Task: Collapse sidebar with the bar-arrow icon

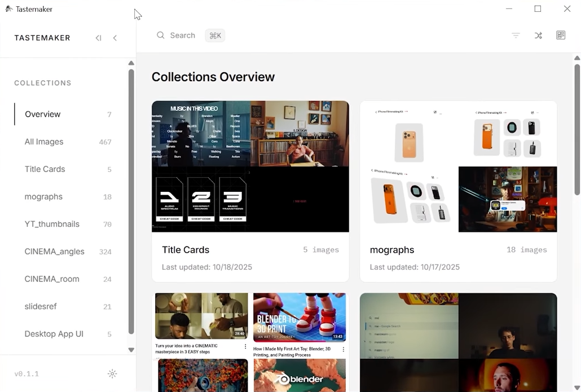Action: tap(98, 38)
